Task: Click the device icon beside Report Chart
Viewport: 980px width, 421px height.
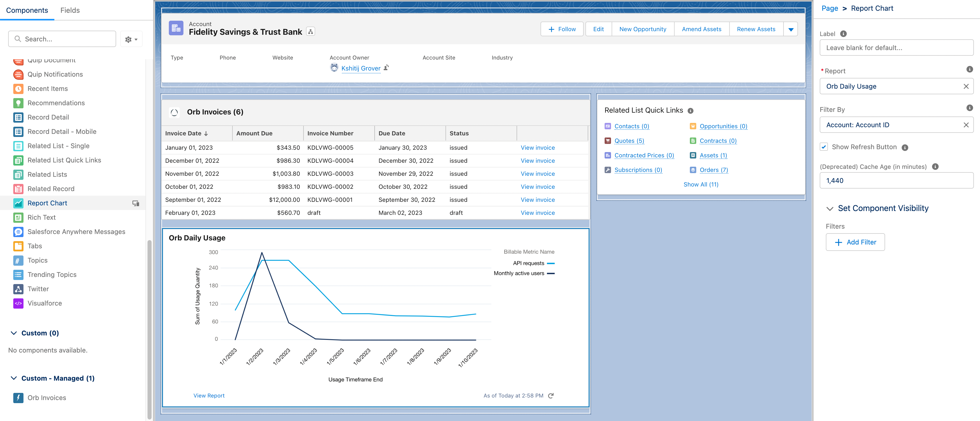Action: (x=136, y=203)
